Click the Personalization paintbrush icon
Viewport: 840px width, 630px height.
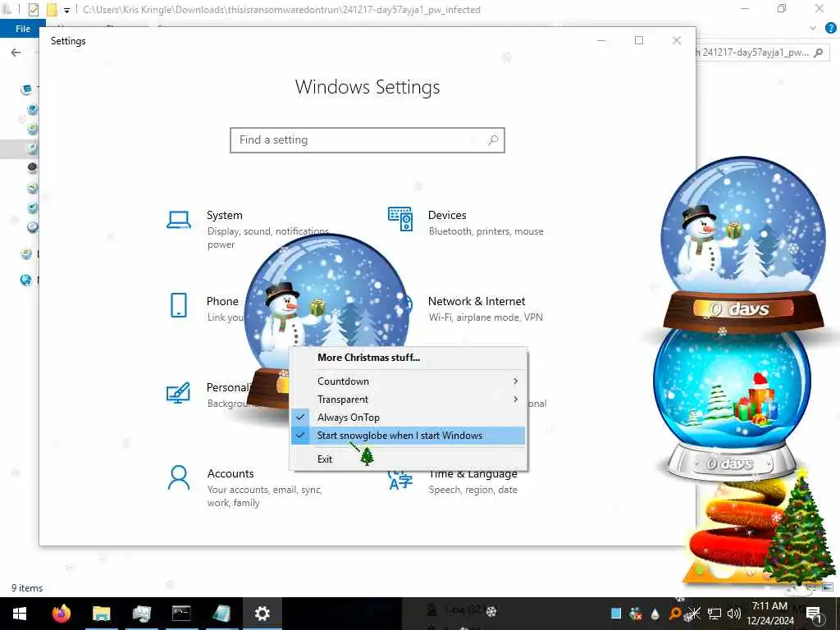tap(178, 393)
